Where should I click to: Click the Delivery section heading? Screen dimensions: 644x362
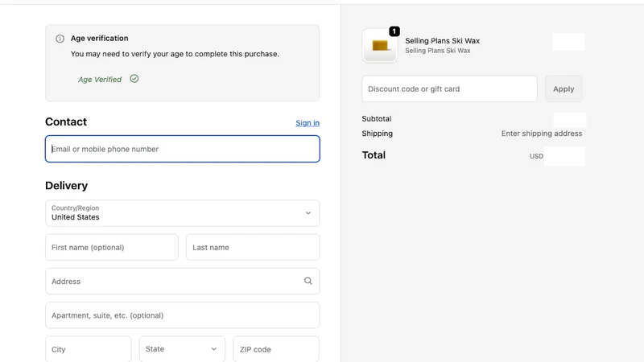[67, 186]
